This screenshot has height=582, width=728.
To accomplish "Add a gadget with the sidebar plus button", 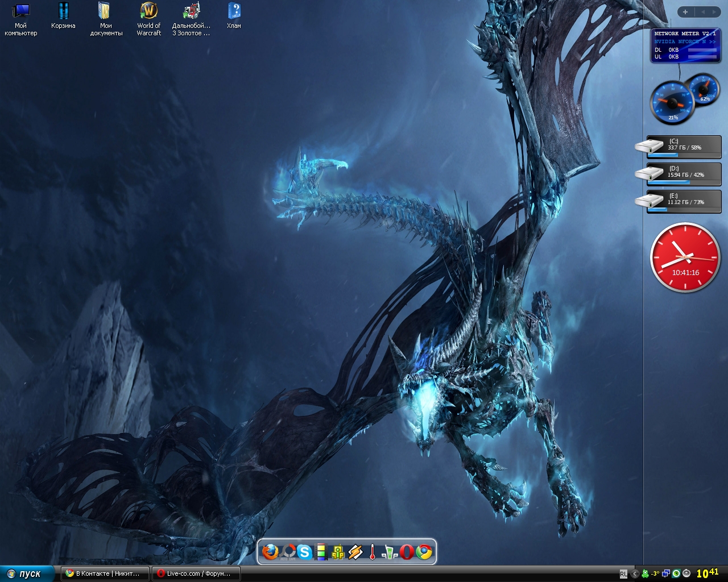I will pyautogui.click(x=685, y=12).
